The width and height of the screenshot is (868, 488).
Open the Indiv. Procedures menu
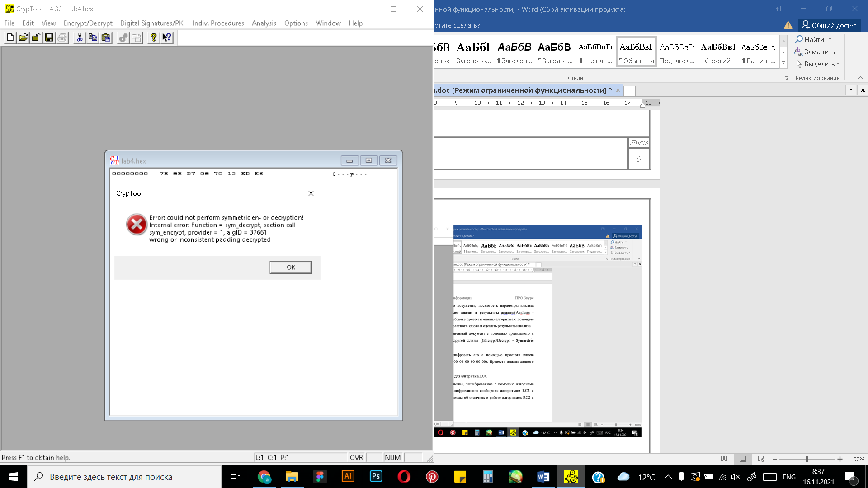pyautogui.click(x=218, y=23)
